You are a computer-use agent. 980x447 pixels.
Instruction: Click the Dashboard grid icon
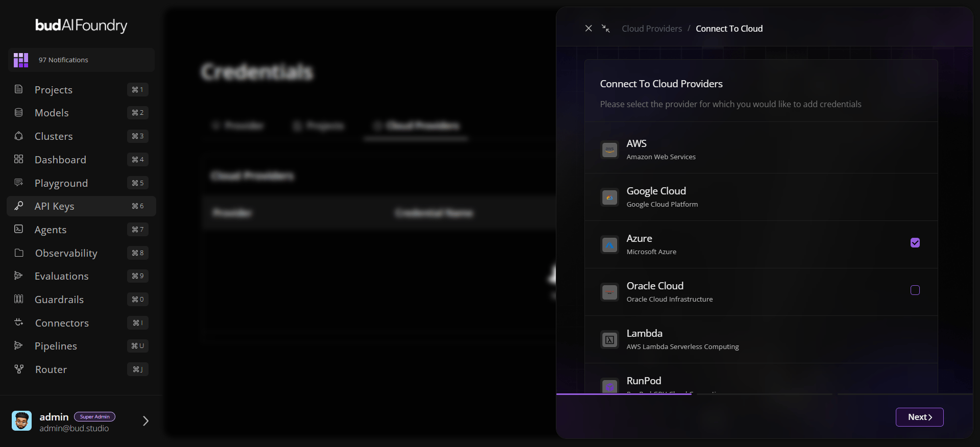pyautogui.click(x=18, y=159)
